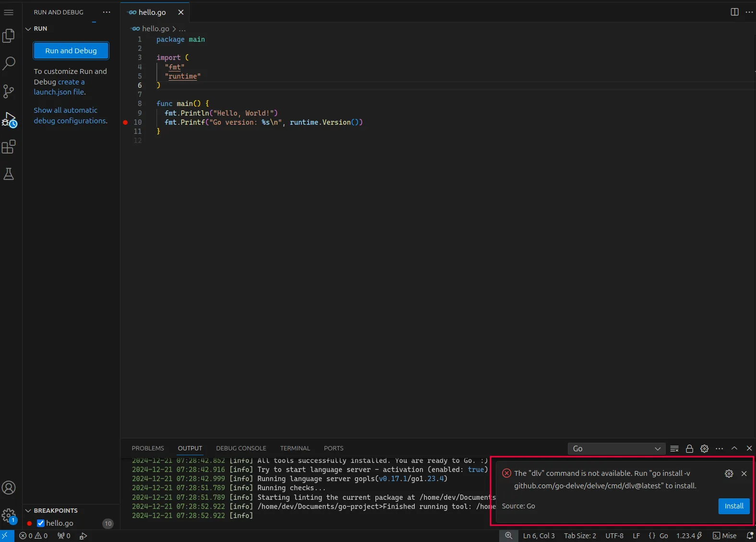Collapse the BREAKPOINTS section
756x542 pixels.
(x=28, y=511)
